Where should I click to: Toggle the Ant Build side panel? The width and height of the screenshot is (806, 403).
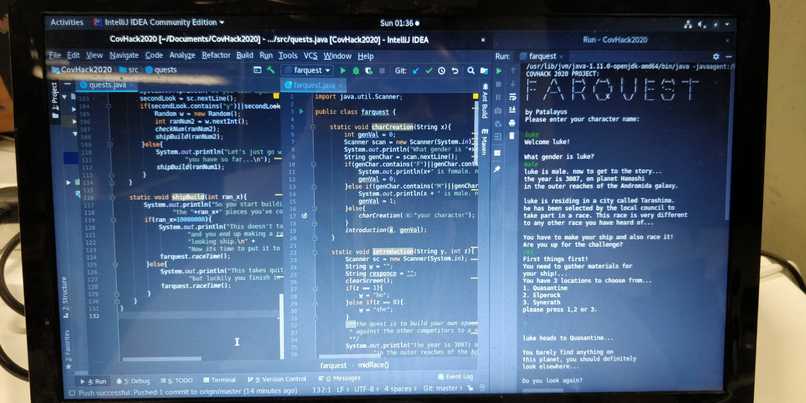[x=484, y=101]
